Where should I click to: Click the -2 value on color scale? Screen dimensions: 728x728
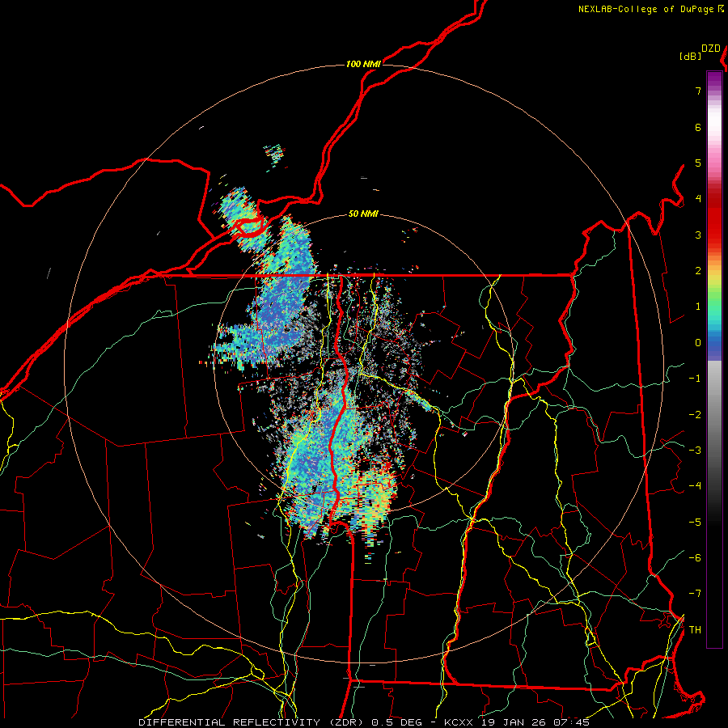[x=695, y=415]
